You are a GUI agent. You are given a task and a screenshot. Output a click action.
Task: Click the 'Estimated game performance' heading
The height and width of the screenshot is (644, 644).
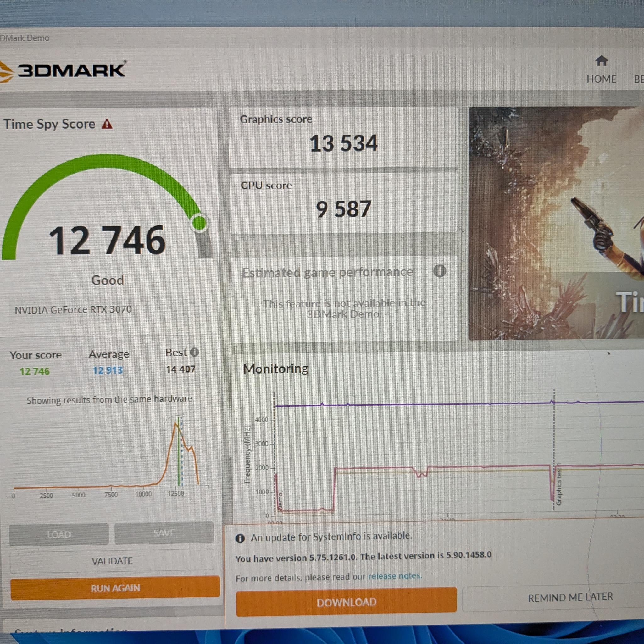pyautogui.click(x=327, y=272)
